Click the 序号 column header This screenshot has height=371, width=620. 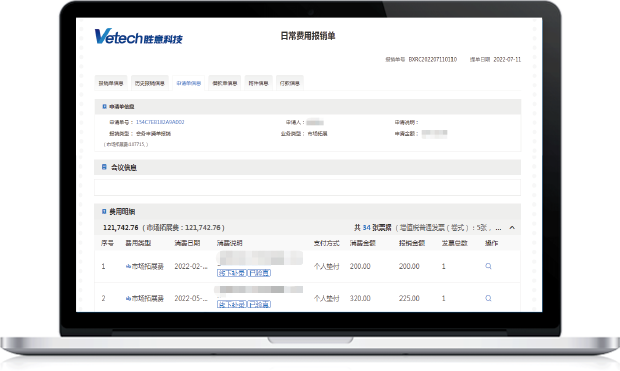coord(107,243)
